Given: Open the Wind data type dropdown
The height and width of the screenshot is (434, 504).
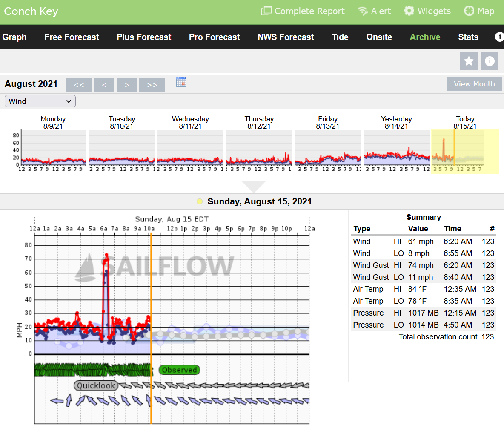Looking at the screenshot, I should 40,101.
